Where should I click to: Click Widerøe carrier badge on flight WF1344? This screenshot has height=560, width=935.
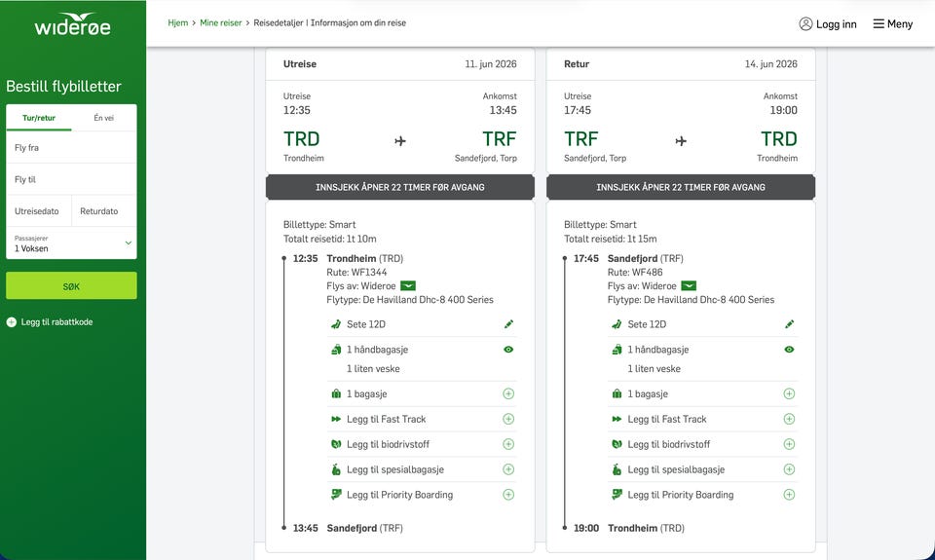(408, 285)
